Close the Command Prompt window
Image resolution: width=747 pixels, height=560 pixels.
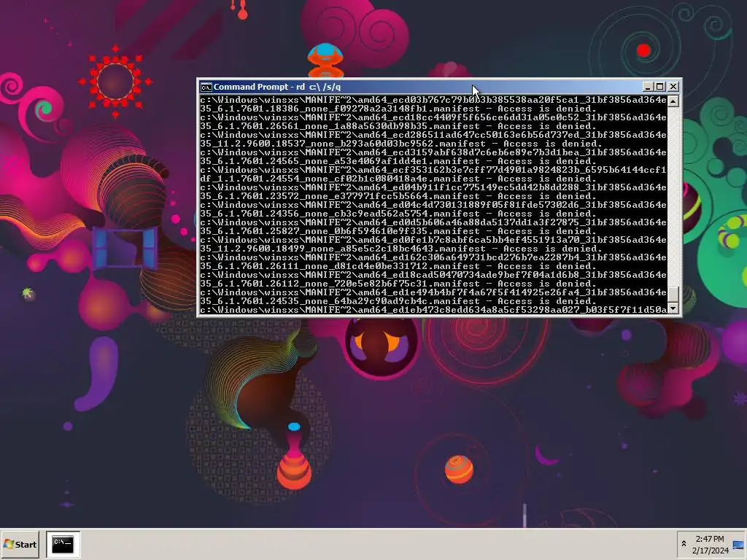tap(673, 87)
